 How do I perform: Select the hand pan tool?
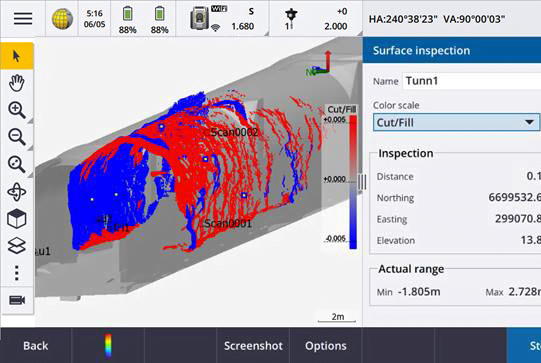click(x=17, y=83)
